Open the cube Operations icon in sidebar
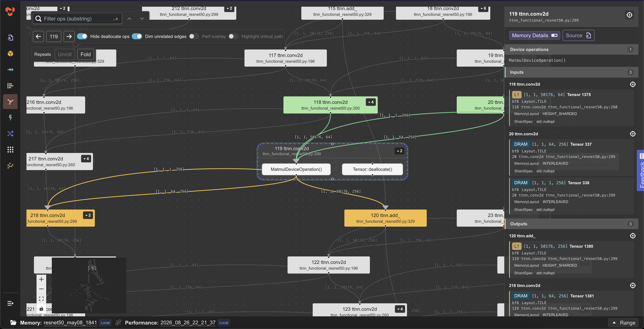The image size is (644, 329). pyautogui.click(x=10, y=53)
